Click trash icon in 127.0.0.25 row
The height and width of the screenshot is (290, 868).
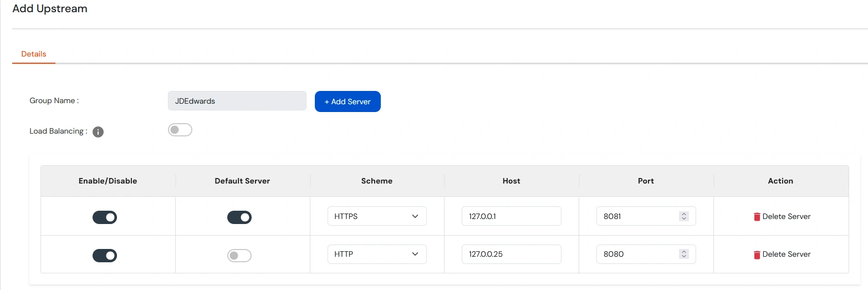coord(757,255)
